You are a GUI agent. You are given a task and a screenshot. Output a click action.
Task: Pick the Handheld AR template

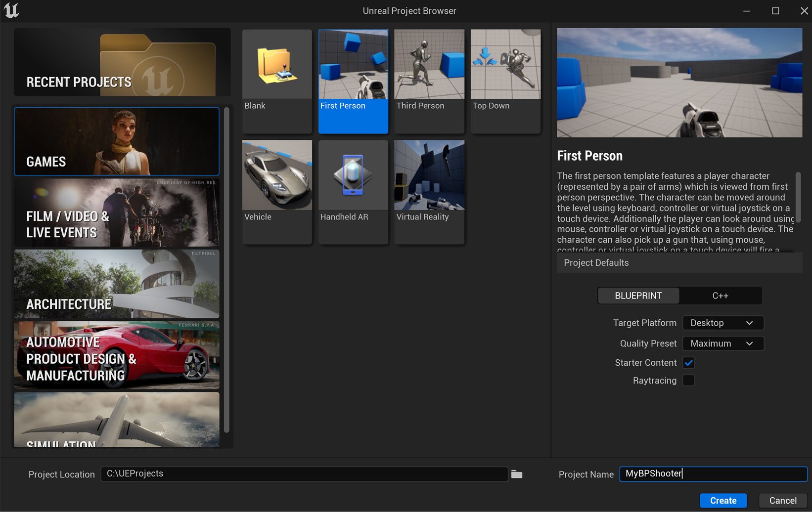point(353,192)
